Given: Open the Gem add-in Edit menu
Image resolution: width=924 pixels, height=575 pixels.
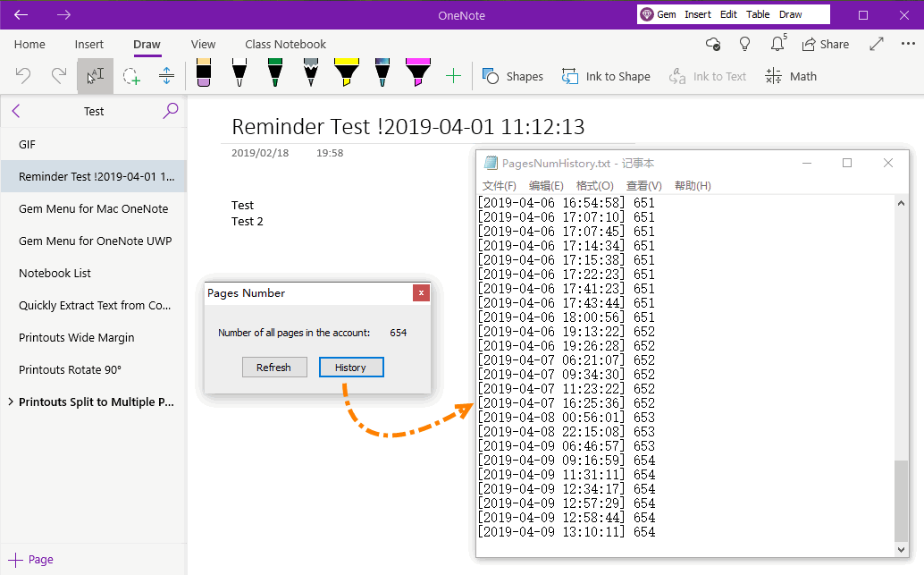Looking at the screenshot, I should point(728,14).
